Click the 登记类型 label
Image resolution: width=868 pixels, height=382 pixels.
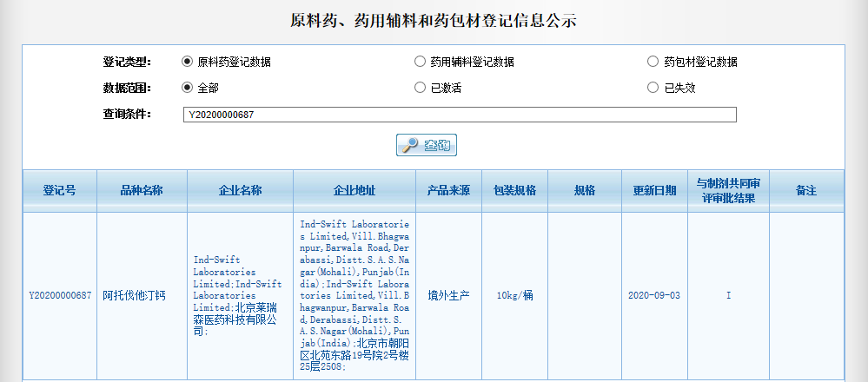click(x=127, y=62)
